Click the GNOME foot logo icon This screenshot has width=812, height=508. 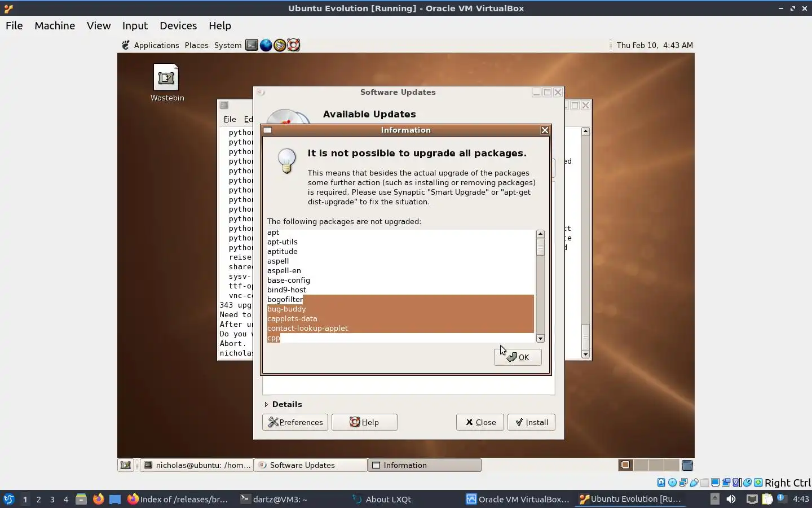point(126,45)
